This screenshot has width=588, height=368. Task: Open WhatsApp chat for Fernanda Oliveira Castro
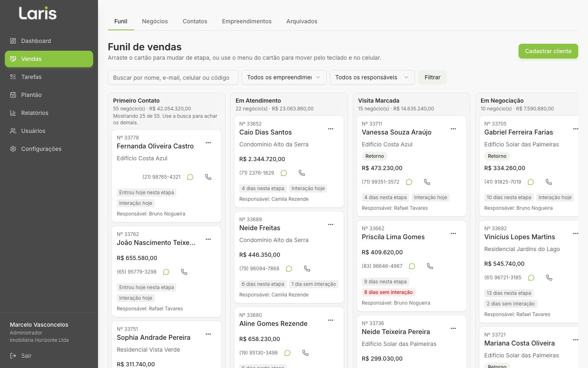[x=190, y=177]
